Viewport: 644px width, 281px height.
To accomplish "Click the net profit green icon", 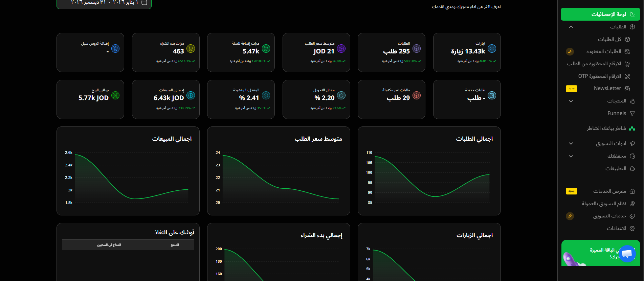I will (x=115, y=96).
